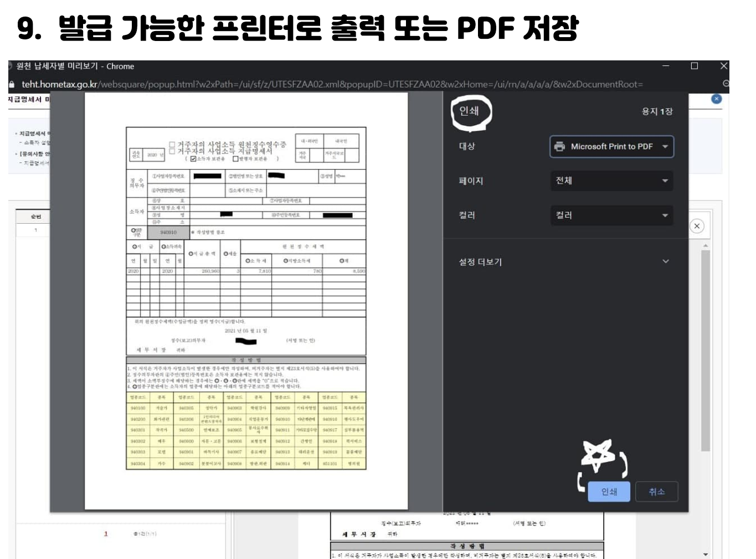
Task: Click the red page number 1 in the background pagination
Action: pos(106,534)
